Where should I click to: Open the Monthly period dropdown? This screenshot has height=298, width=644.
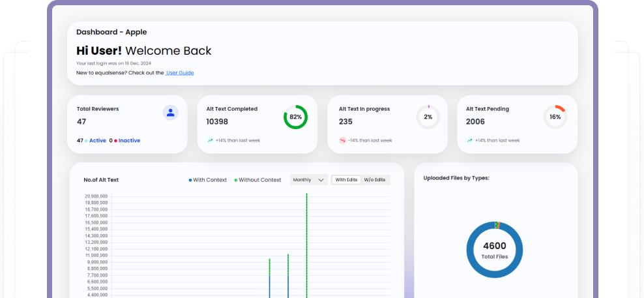coord(308,180)
